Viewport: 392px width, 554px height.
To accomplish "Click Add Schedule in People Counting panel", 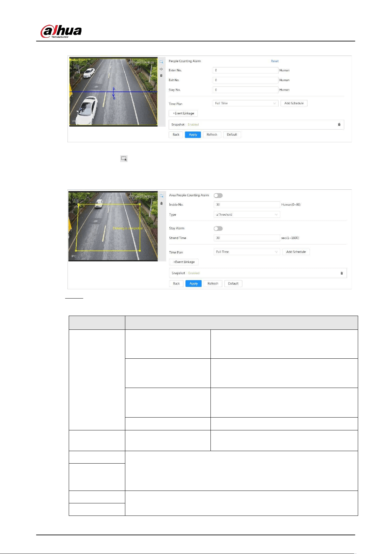I will click(294, 103).
